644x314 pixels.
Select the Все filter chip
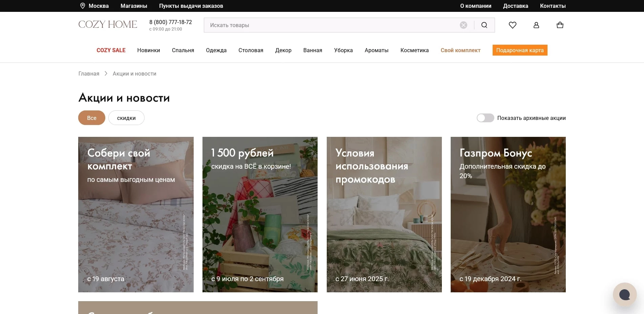[91, 118]
